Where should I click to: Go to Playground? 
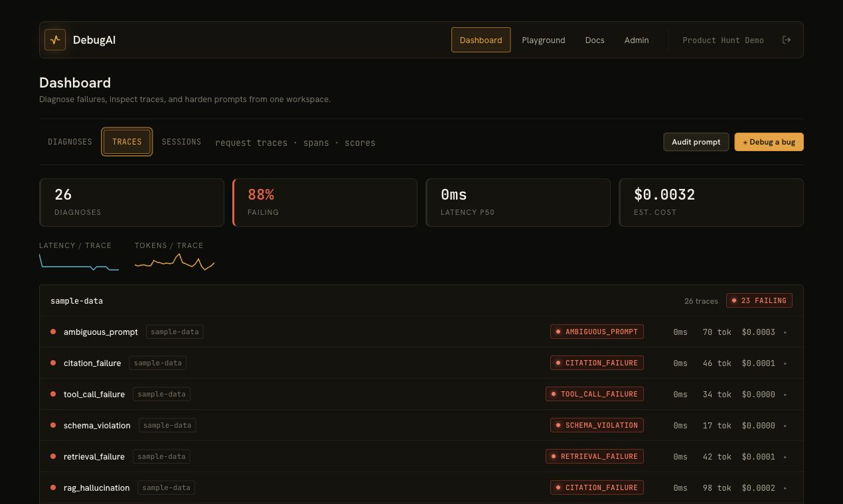pyautogui.click(x=544, y=40)
